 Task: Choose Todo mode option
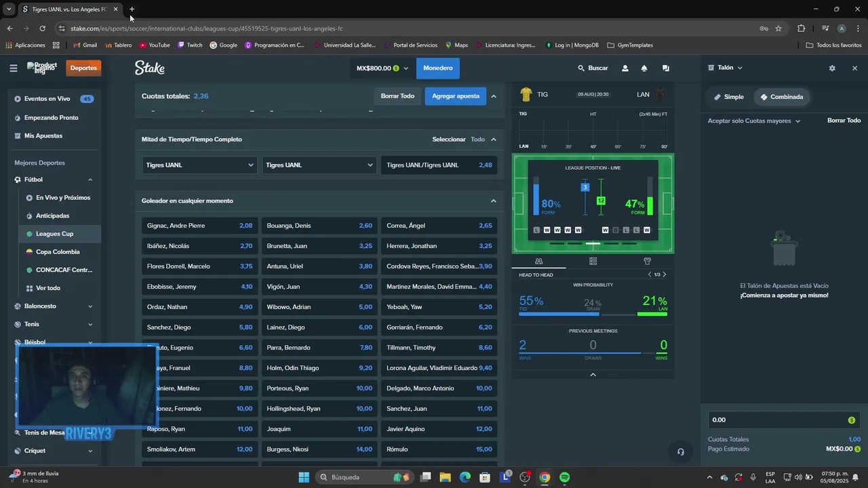(x=478, y=140)
